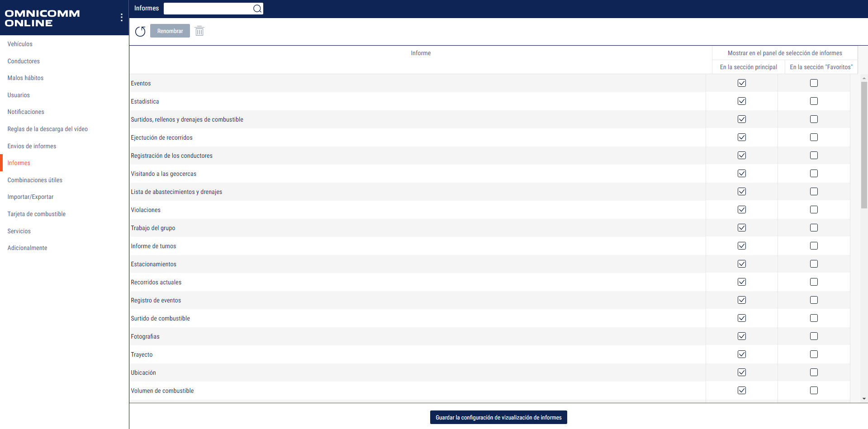Click the refresh icon above the report list
Image resolution: width=868 pixels, height=429 pixels.
coord(140,31)
